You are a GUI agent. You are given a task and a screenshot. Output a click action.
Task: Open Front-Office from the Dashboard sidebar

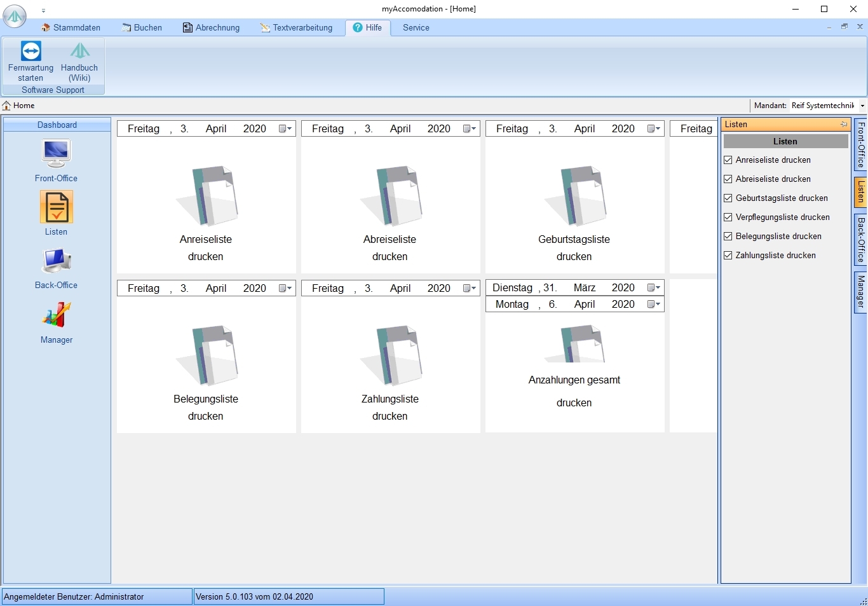[56, 154]
